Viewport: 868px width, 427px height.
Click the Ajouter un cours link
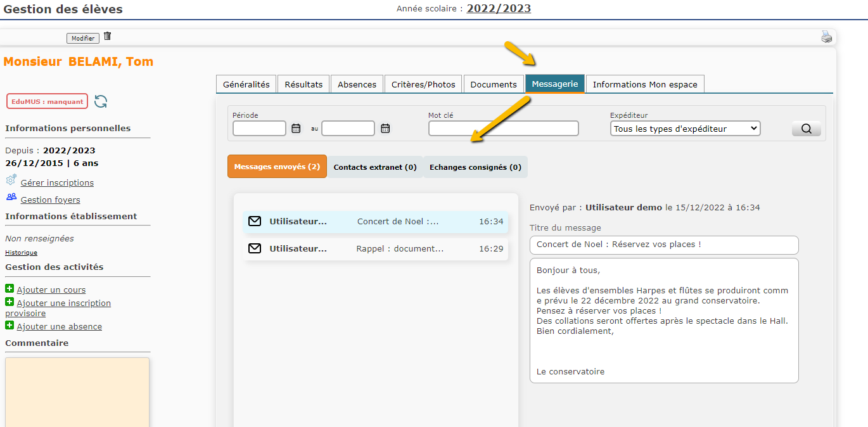click(51, 290)
